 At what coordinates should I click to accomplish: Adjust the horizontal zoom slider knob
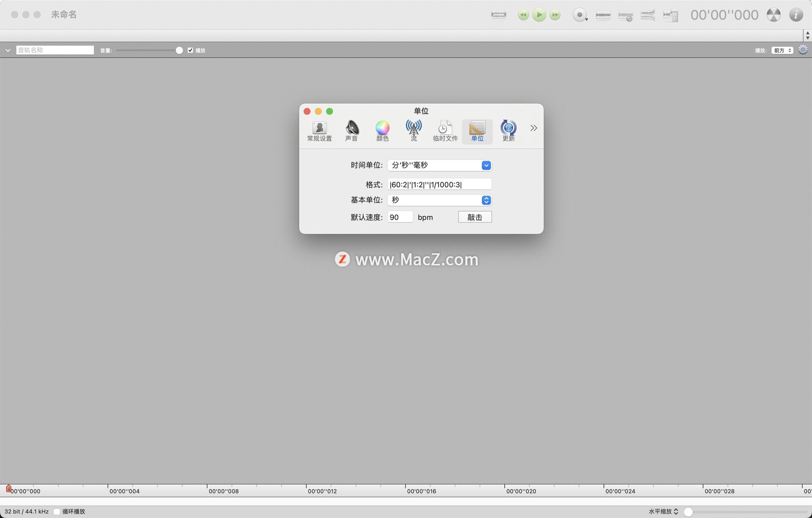pos(688,512)
